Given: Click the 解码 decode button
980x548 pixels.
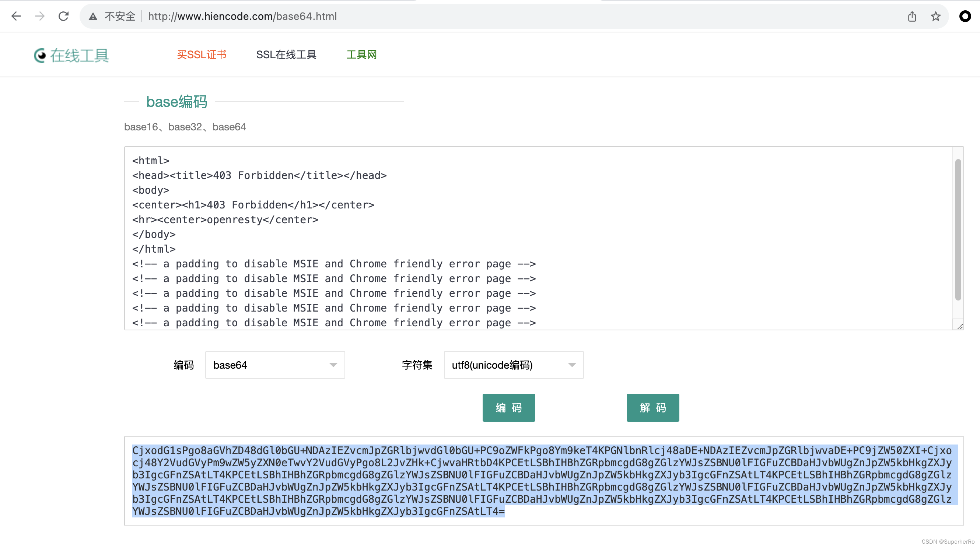Looking at the screenshot, I should coord(652,407).
